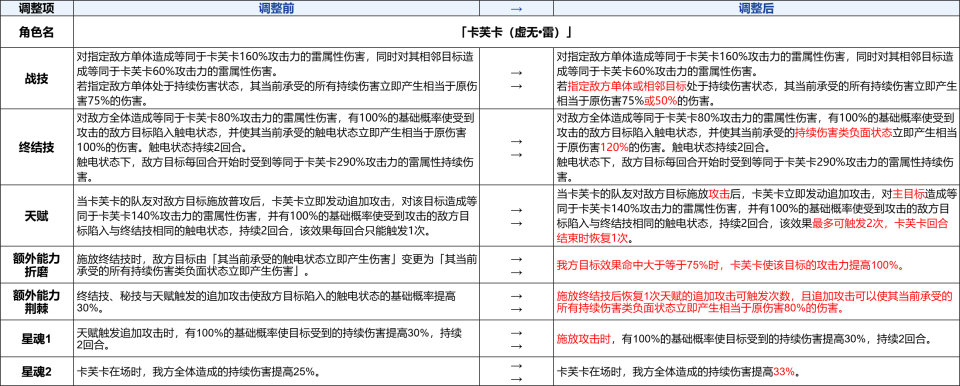Screen dimensions: 960x386
Task: Click the arrows in the 战技 row
Action: (x=516, y=79)
